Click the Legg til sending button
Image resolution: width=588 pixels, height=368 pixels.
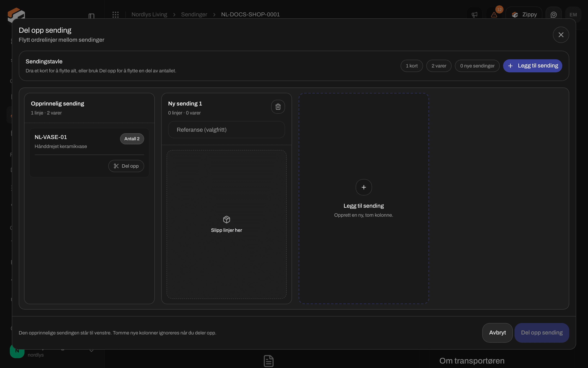(532, 66)
